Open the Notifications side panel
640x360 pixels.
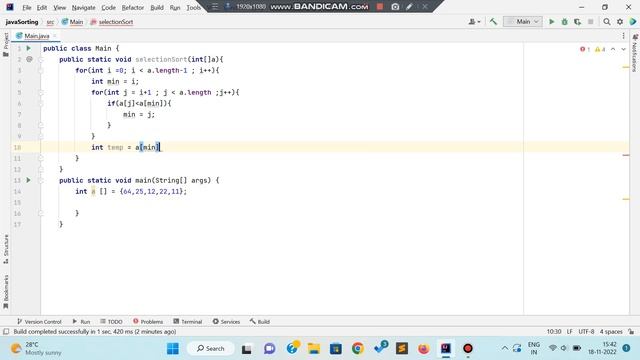click(634, 53)
